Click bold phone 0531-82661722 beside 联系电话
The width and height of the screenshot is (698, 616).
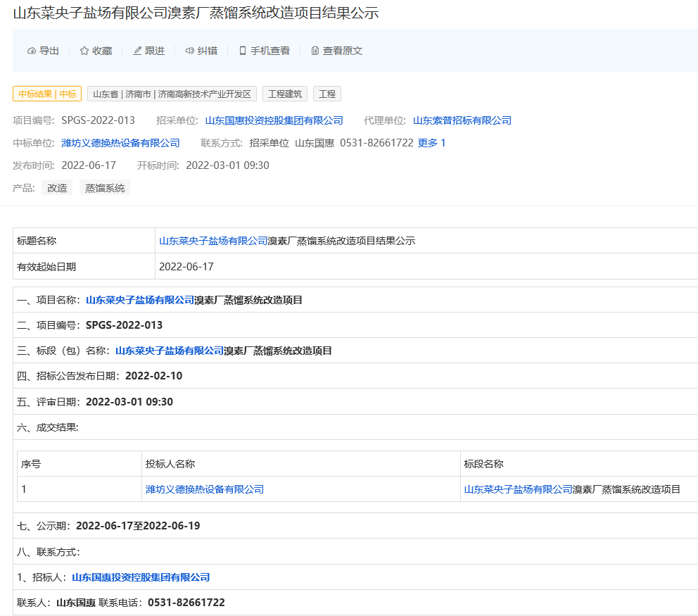pos(186,603)
